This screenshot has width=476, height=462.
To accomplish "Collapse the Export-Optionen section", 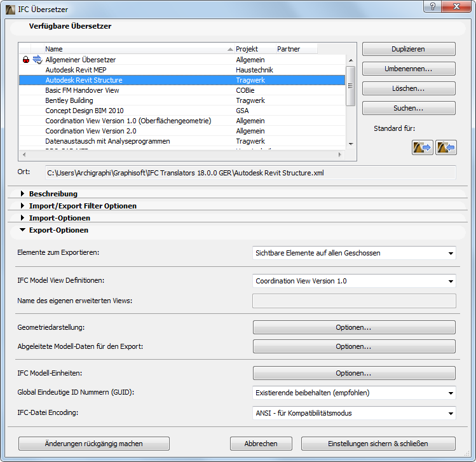I will tap(22, 230).
